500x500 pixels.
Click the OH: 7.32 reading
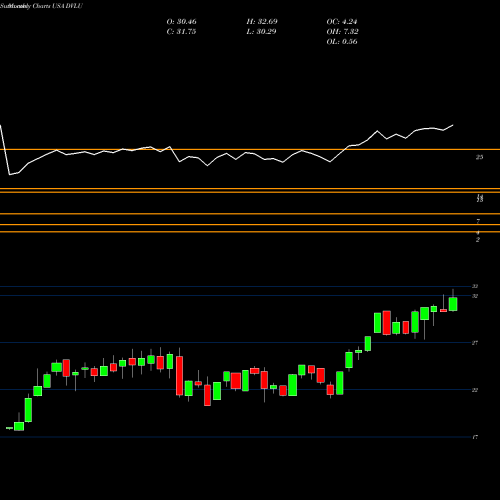point(342,32)
